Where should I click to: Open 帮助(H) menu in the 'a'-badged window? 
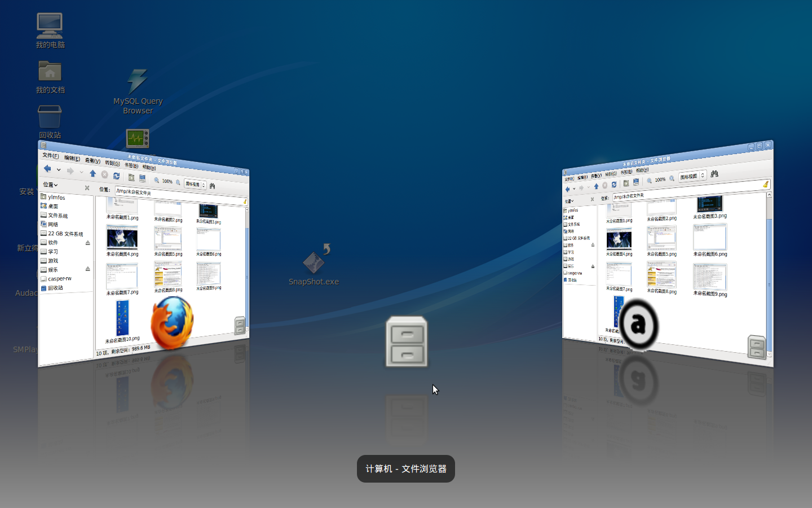pyautogui.click(x=642, y=170)
